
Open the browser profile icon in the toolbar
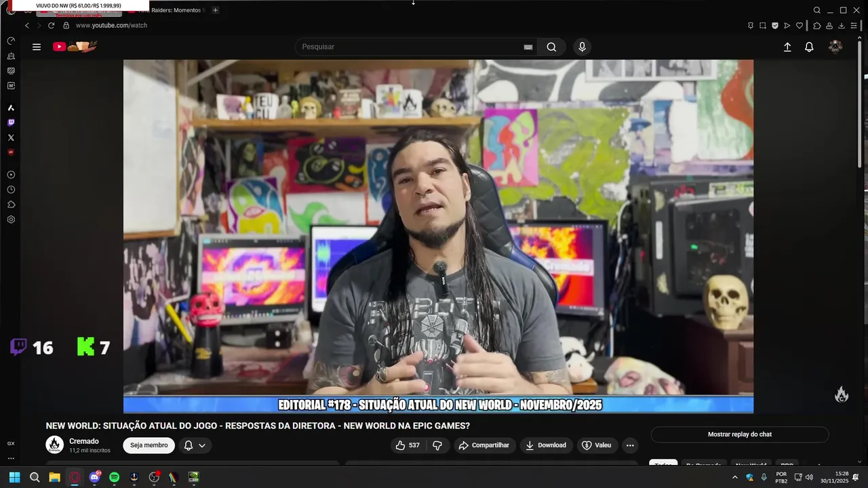(x=829, y=26)
